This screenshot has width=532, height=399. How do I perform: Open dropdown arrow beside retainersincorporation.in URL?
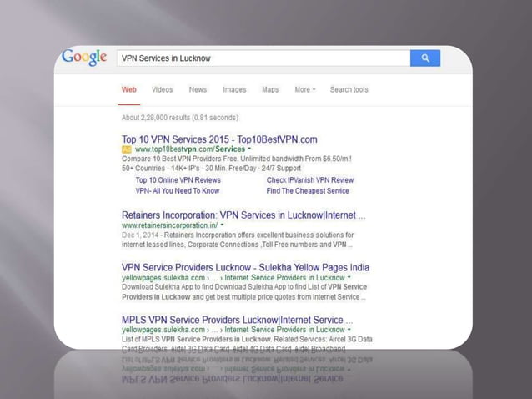[x=223, y=225]
